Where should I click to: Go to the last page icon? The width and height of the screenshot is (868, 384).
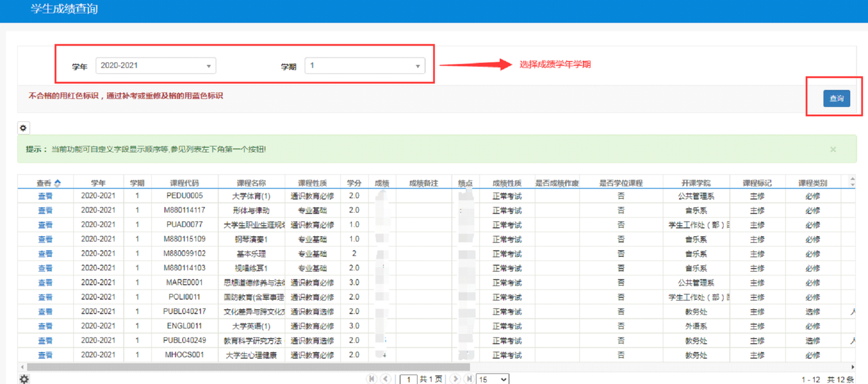tap(469, 379)
